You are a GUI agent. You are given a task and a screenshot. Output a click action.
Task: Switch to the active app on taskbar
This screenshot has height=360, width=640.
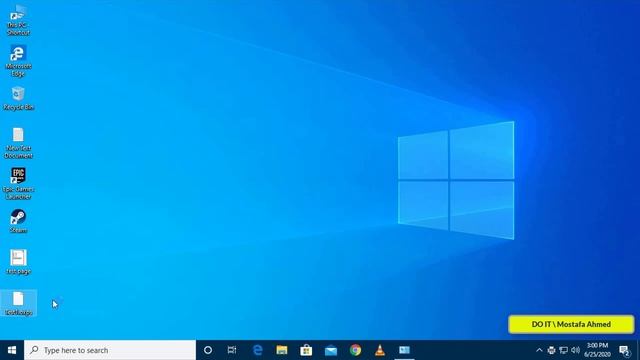(404, 350)
